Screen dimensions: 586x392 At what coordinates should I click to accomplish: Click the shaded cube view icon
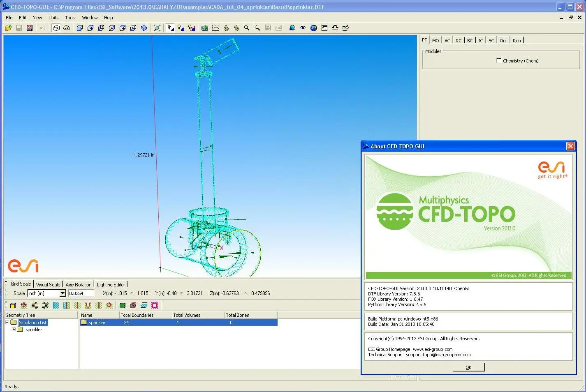(x=79, y=28)
